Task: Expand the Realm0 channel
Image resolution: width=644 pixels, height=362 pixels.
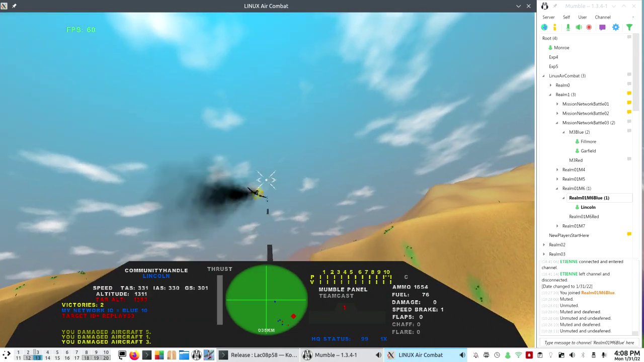Action: 550,85
